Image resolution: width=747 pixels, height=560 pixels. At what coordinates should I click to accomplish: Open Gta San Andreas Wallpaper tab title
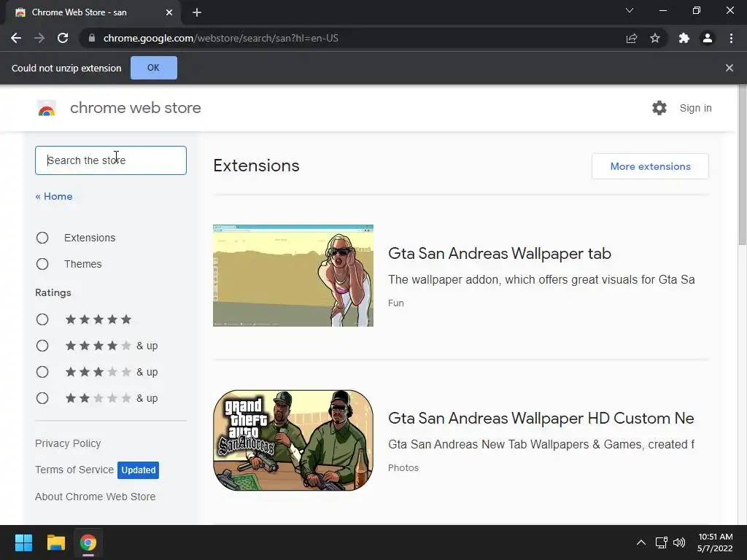[x=499, y=253]
